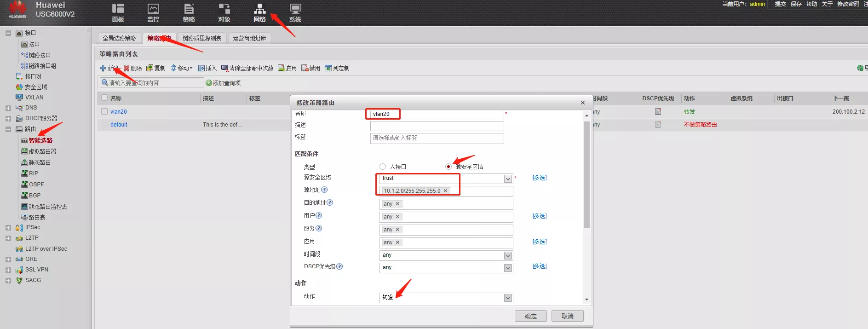
Task: Toggle the select-all checkbox in header
Action: 104,98
